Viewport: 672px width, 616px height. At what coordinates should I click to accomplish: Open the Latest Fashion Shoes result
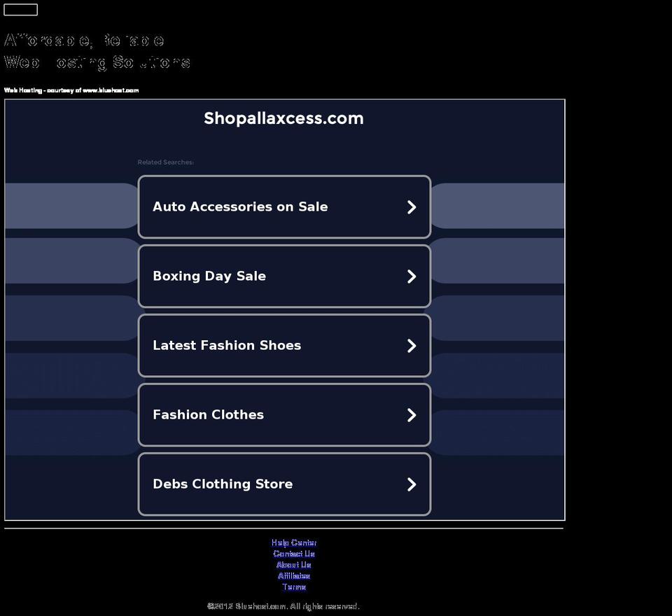pos(284,346)
